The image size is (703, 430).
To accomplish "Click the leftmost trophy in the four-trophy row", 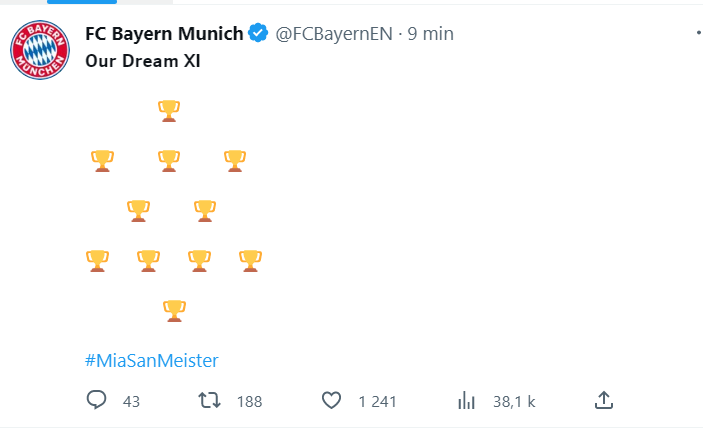I will (x=97, y=260).
